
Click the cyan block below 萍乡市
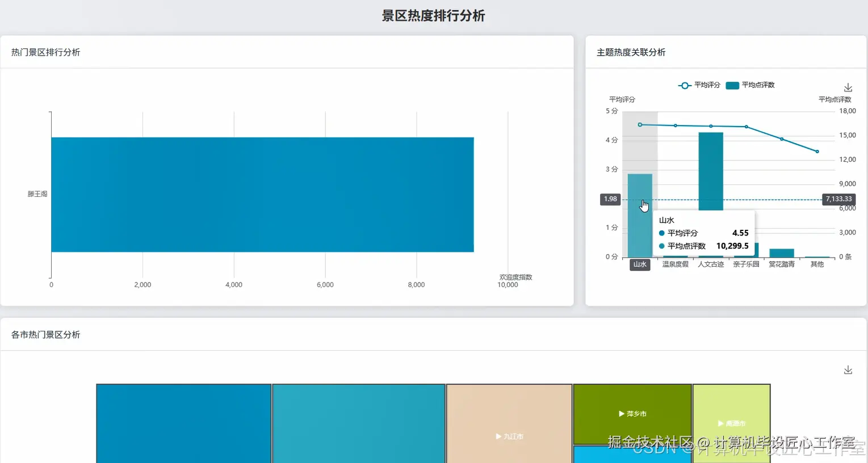pos(632,454)
